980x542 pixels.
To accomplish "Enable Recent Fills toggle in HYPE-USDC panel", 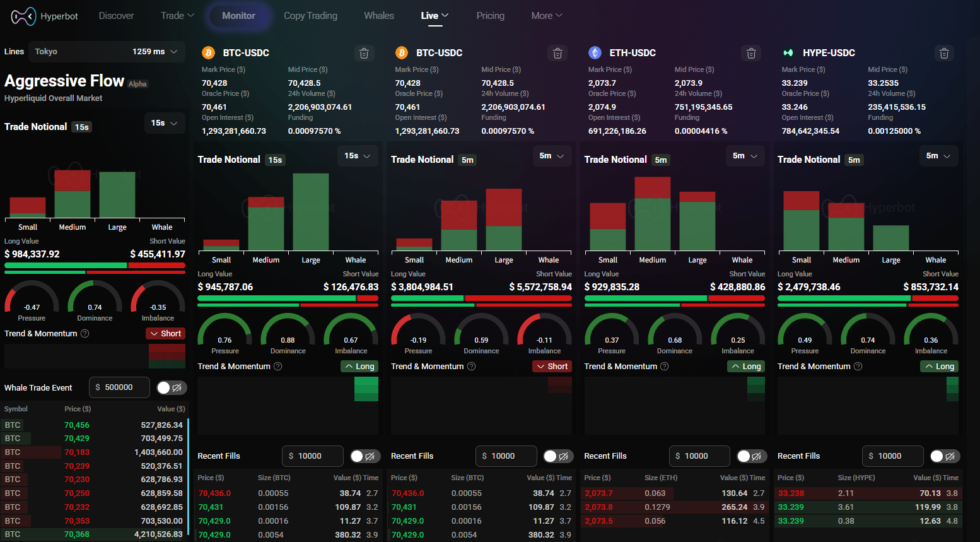I will (x=943, y=456).
